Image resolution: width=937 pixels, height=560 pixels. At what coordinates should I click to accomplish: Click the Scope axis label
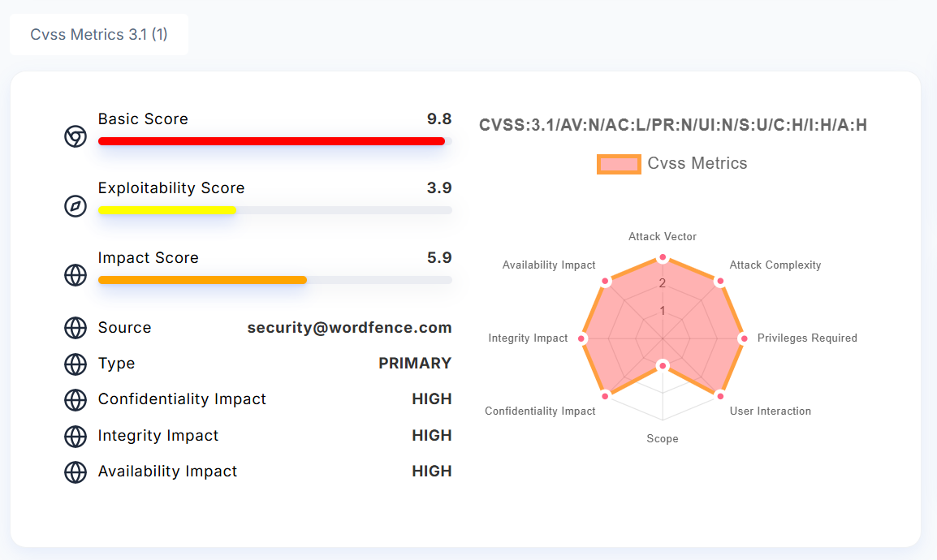point(662,439)
